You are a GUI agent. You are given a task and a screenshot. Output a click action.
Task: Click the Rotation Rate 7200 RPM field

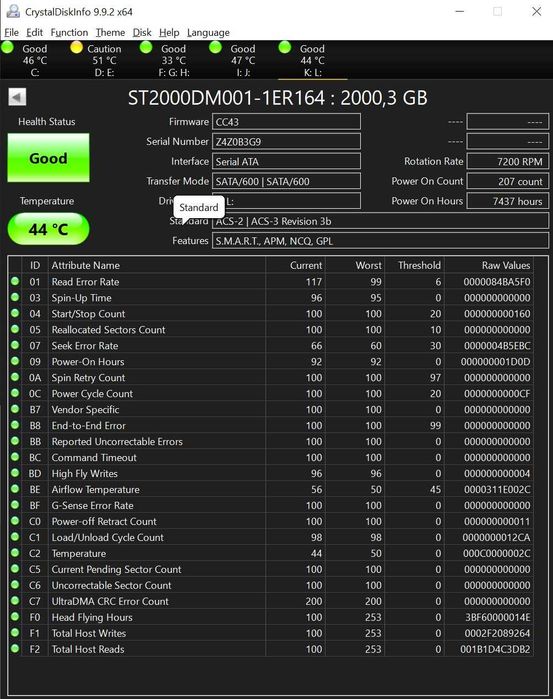pos(508,161)
